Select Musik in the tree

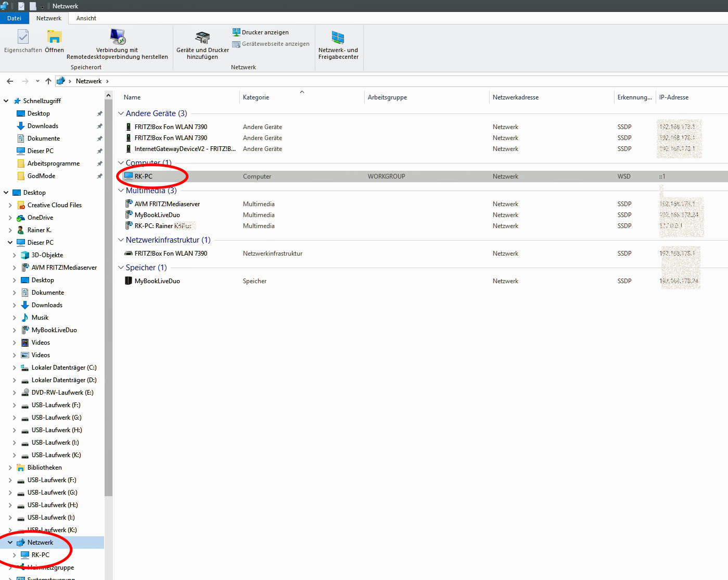(x=40, y=318)
